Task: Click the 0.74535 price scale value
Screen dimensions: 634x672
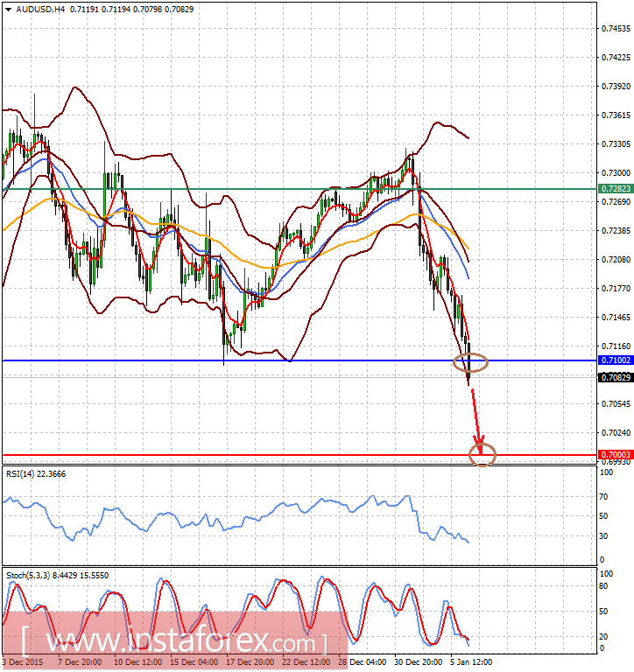Action: click(616, 29)
